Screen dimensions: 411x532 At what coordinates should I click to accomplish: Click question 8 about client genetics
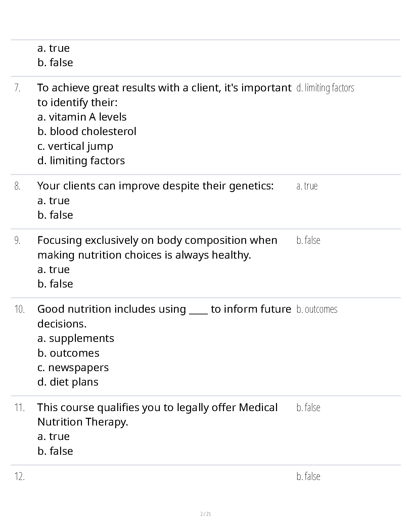(x=155, y=186)
